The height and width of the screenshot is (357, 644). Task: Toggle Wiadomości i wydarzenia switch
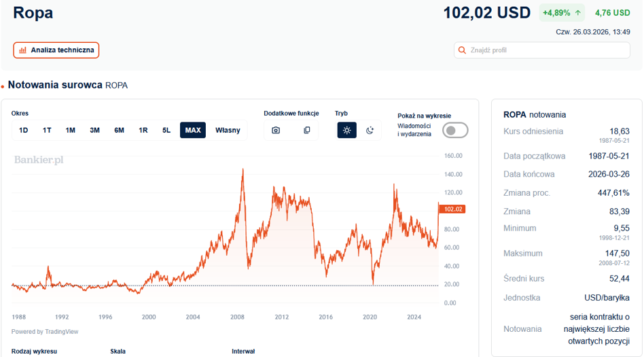(455, 131)
